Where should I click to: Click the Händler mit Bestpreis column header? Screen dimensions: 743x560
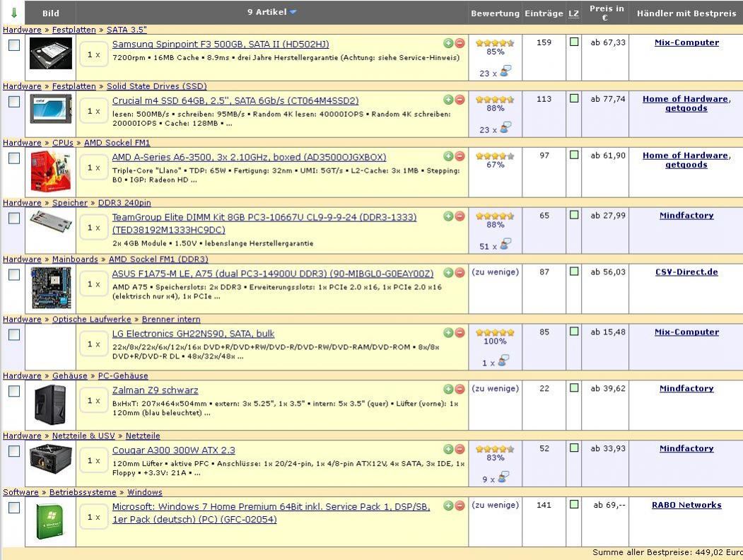[x=686, y=13]
